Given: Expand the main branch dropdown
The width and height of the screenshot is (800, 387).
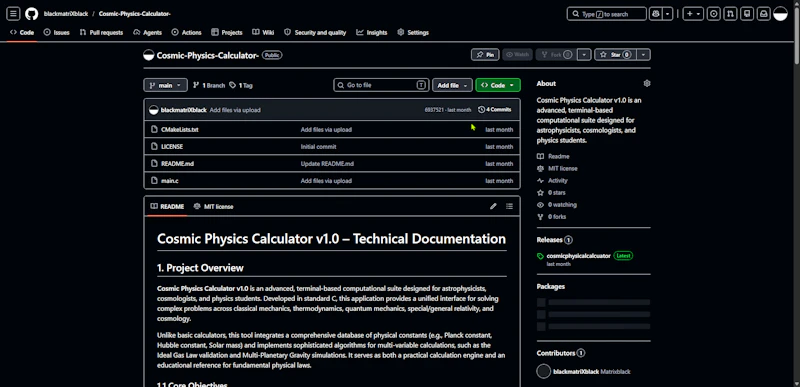Looking at the screenshot, I should 166,85.
